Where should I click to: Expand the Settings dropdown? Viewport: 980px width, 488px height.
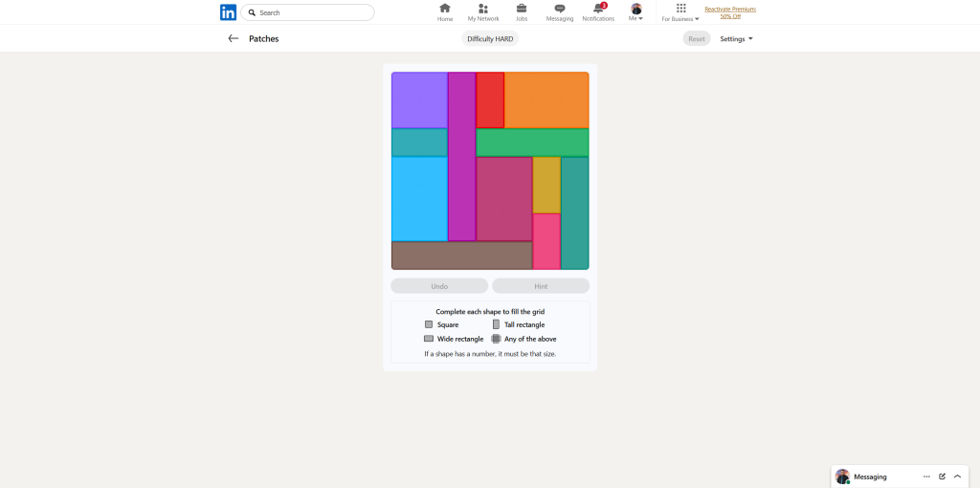coord(736,38)
